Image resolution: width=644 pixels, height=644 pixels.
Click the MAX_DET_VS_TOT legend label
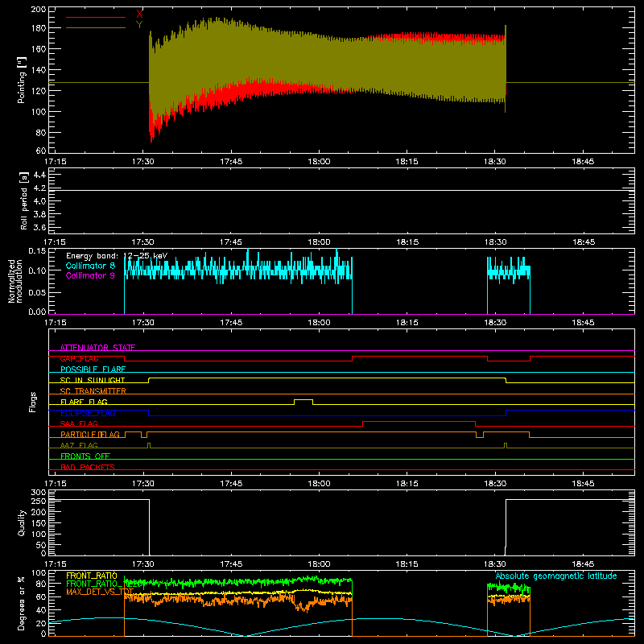(x=100, y=592)
